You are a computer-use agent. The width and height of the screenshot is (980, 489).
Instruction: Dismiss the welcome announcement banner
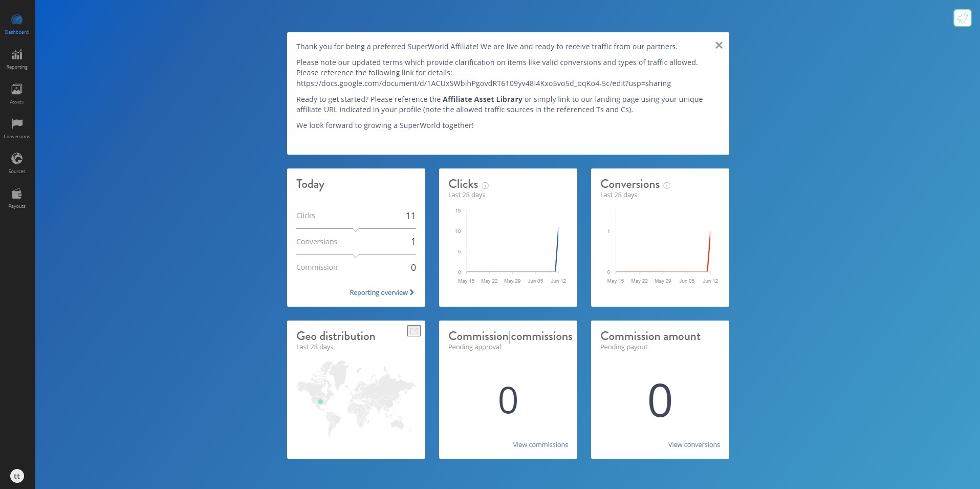pos(719,46)
